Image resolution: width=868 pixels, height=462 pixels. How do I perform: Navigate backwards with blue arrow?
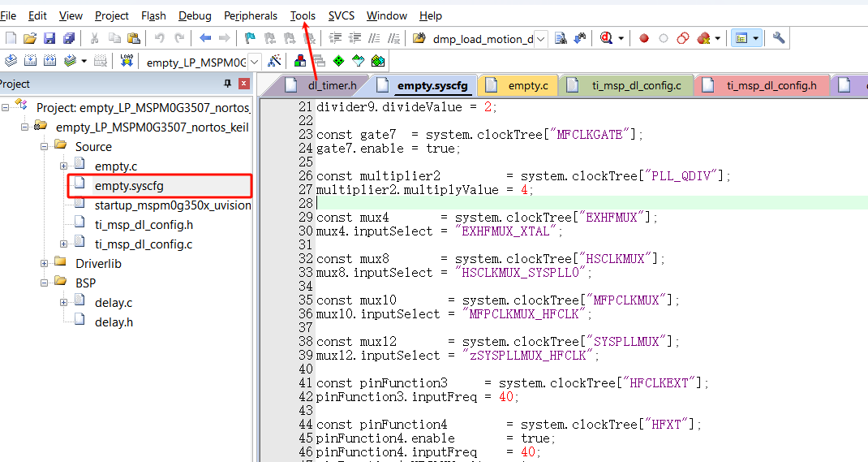point(204,38)
